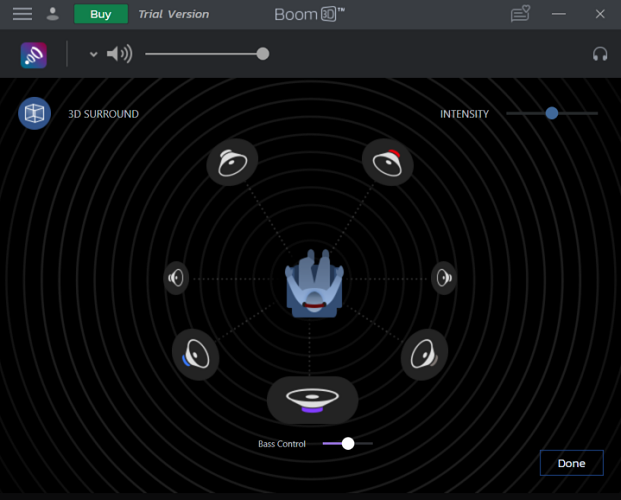Adjust the Intensity slider
Viewport: 621px width, 500px height.
[x=552, y=113]
